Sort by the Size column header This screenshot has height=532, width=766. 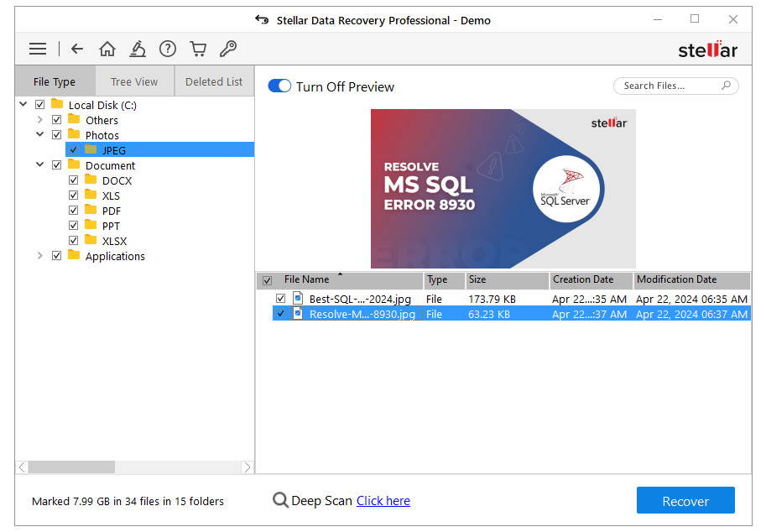(x=507, y=280)
